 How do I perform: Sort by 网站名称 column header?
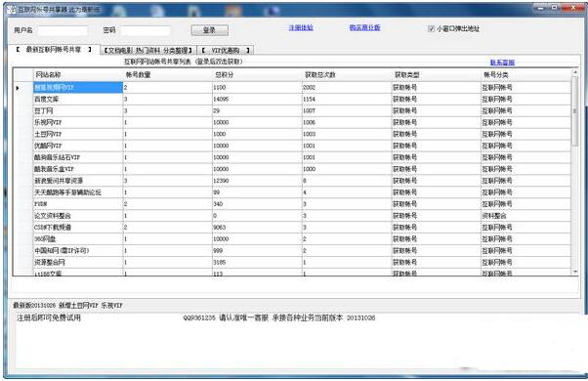tap(78, 75)
